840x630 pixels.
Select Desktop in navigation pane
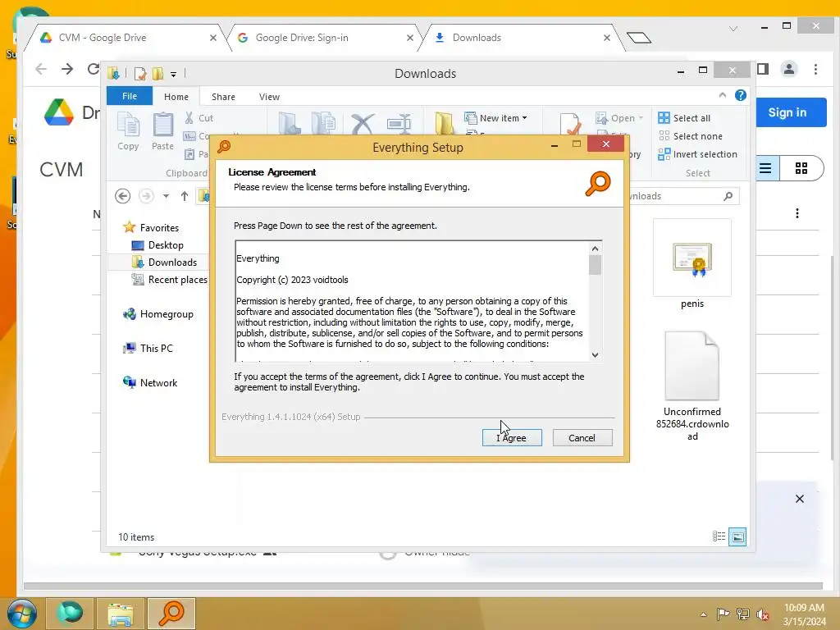157,244
